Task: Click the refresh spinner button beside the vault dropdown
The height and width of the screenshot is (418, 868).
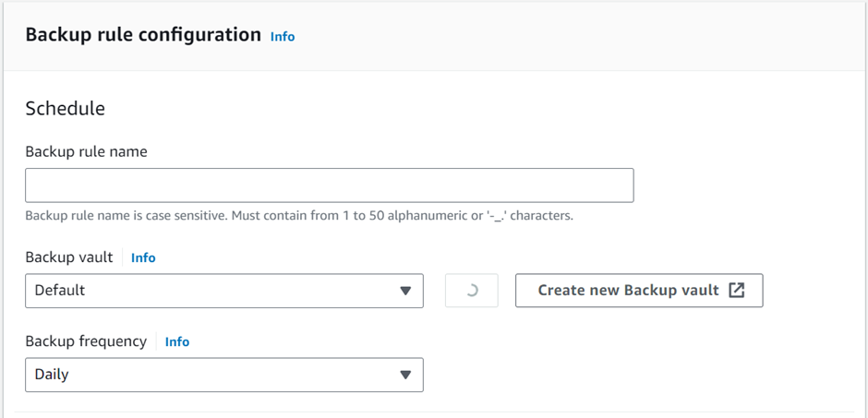Action: [472, 291]
